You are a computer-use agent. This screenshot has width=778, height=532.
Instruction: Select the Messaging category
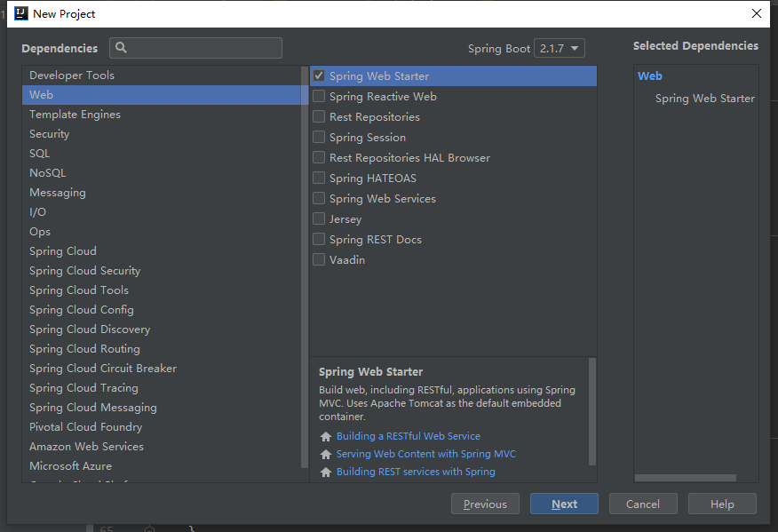point(162,193)
